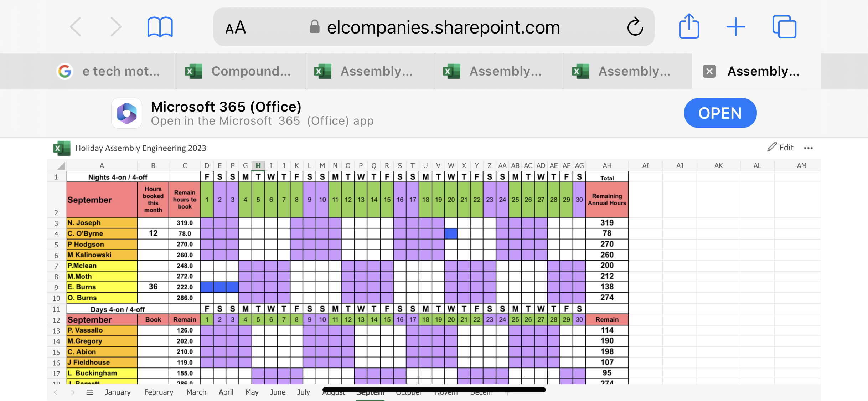The width and height of the screenshot is (868, 401).
Task: Switch to the January sheet tab
Action: (118, 392)
